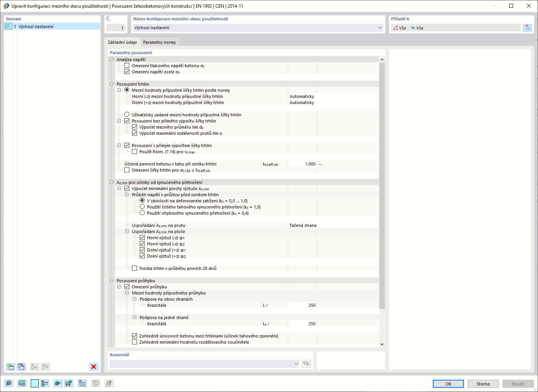Enable Použít Rovn. (7.14) checkbox

point(135,152)
